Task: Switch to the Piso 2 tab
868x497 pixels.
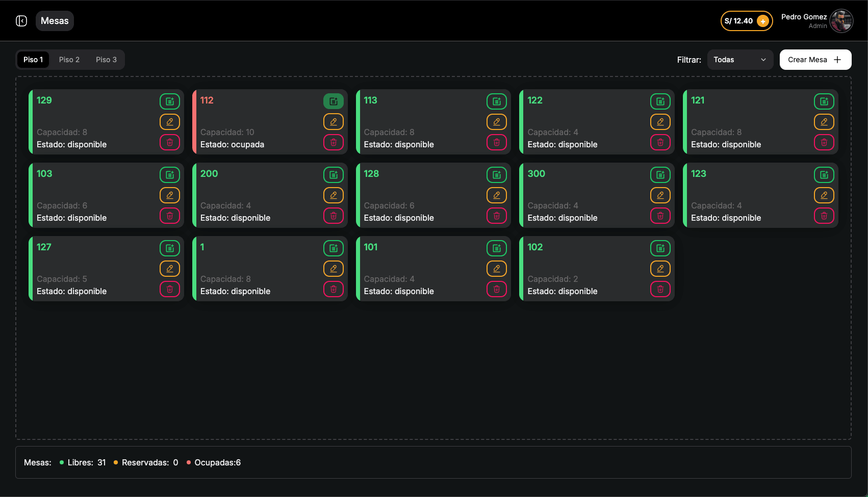Action: tap(69, 60)
